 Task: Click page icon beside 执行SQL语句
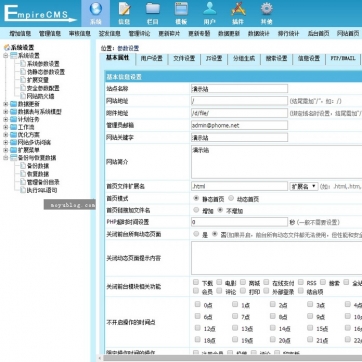[23, 190]
